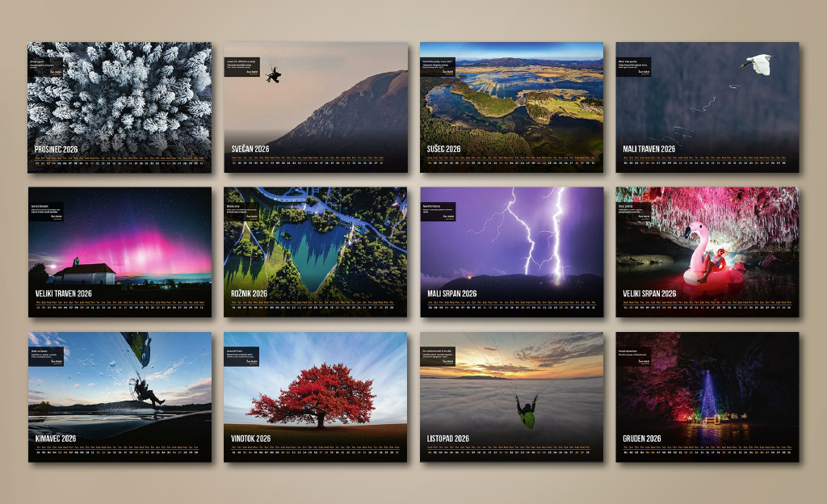Click the white egret in Mali Traven page
The height and width of the screenshot is (504, 827).
pyautogui.click(x=758, y=65)
